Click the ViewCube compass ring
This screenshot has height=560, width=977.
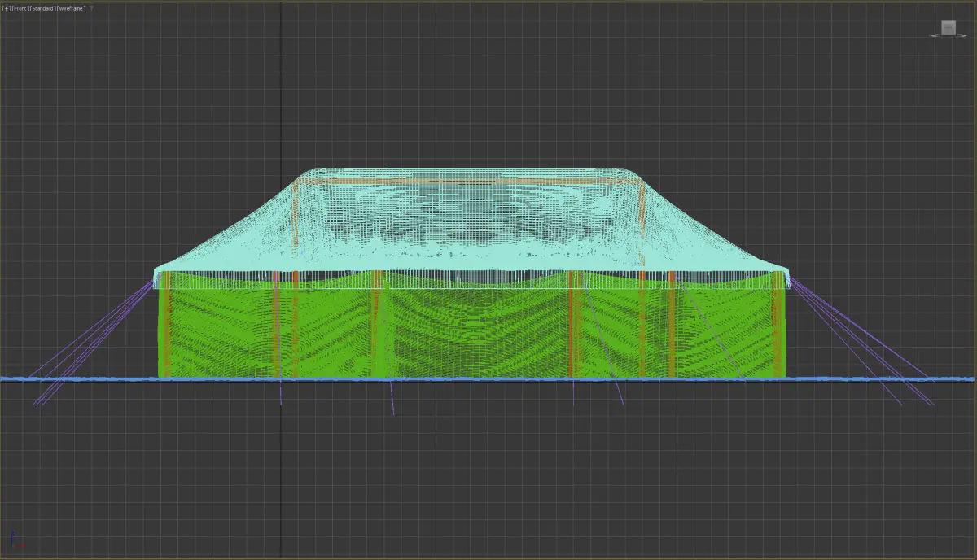click(948, 36)
